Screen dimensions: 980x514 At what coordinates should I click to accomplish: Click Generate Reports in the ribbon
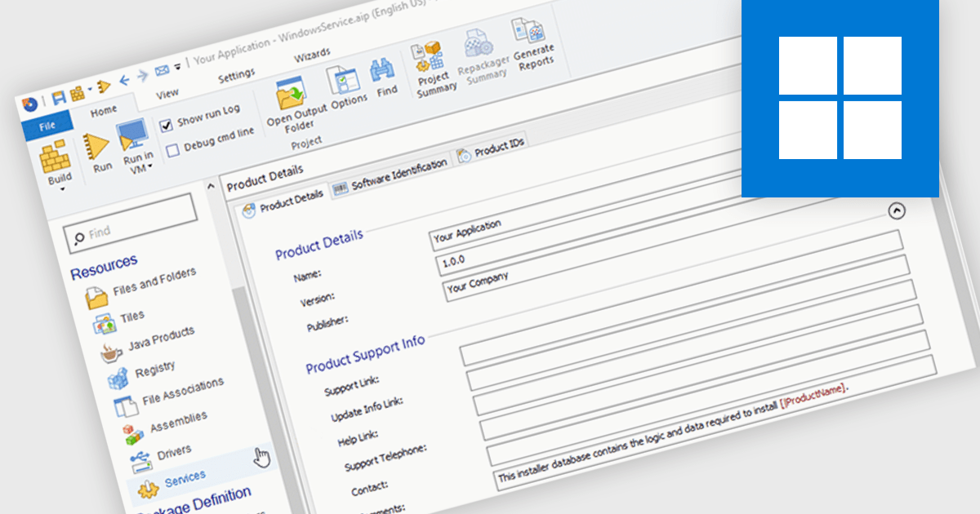click(531, 39)
